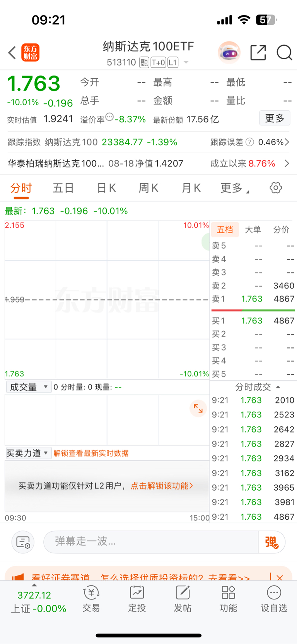Tap the share export icon
This screenshot has height=644, width=297.
(258, 53)
